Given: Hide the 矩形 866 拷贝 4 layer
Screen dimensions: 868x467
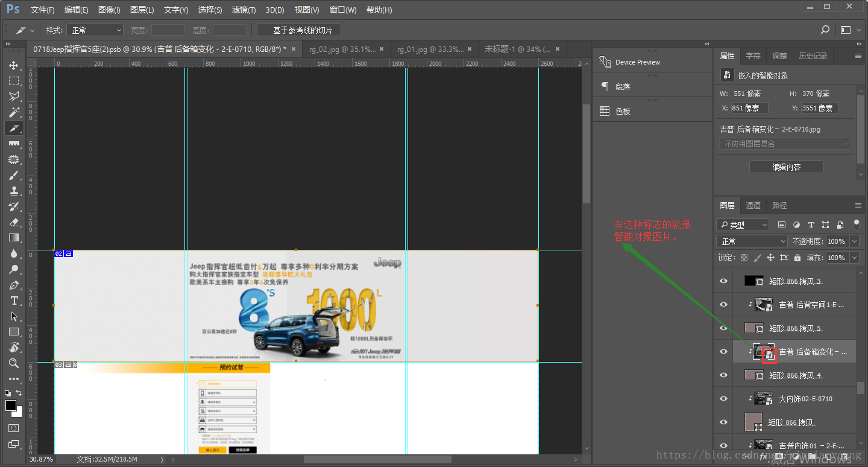Looking at the screenshot, I should click(x=724, y=375).
